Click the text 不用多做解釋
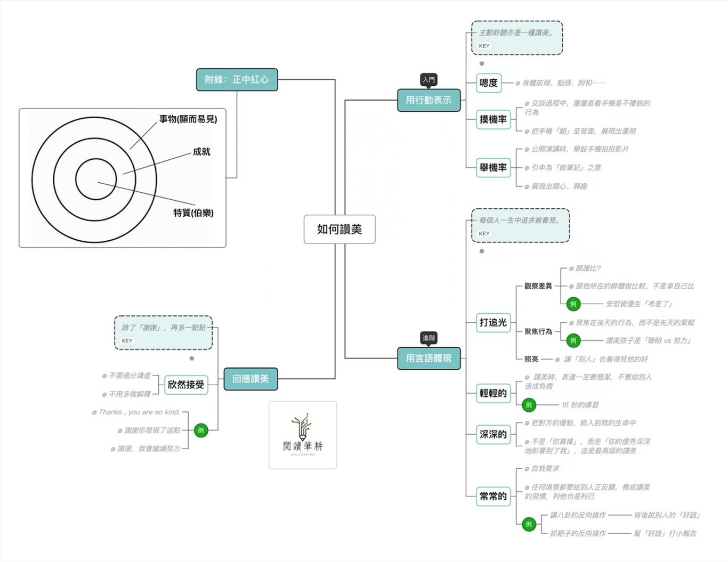Image resolution: width=728 pixels, height=562 pixels. point(130,394)
